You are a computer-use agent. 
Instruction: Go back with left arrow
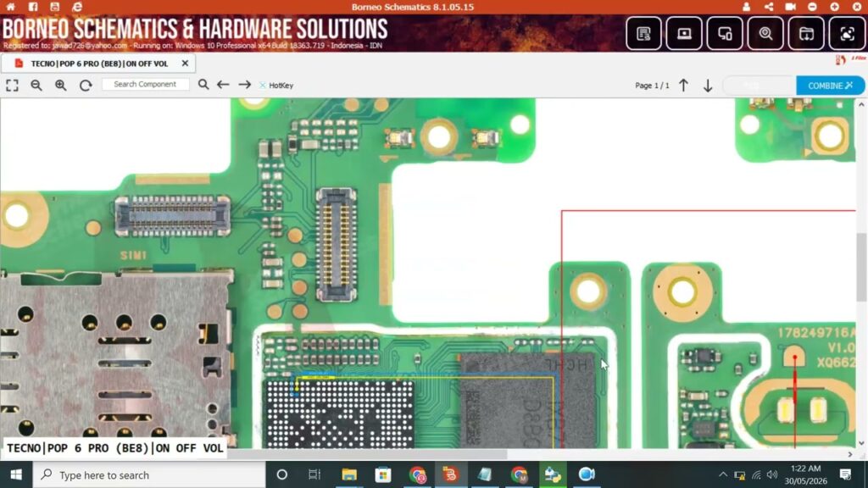click(223, 85)
